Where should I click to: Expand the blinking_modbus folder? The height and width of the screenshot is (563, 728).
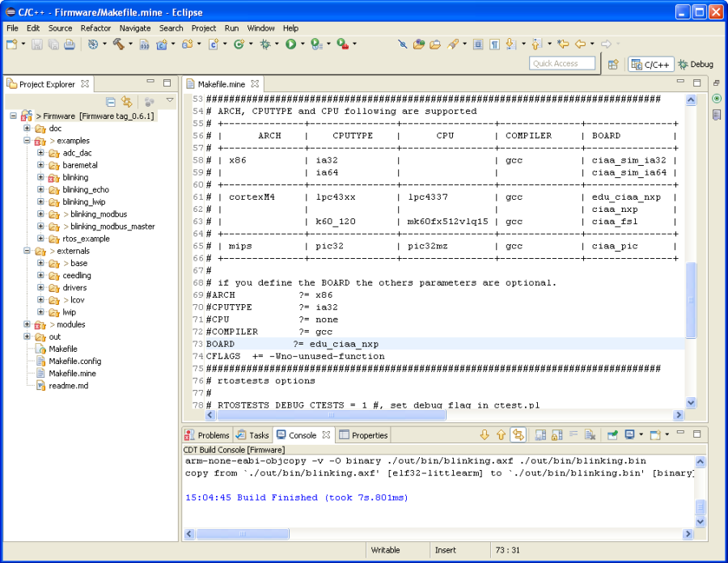point(41,214)
